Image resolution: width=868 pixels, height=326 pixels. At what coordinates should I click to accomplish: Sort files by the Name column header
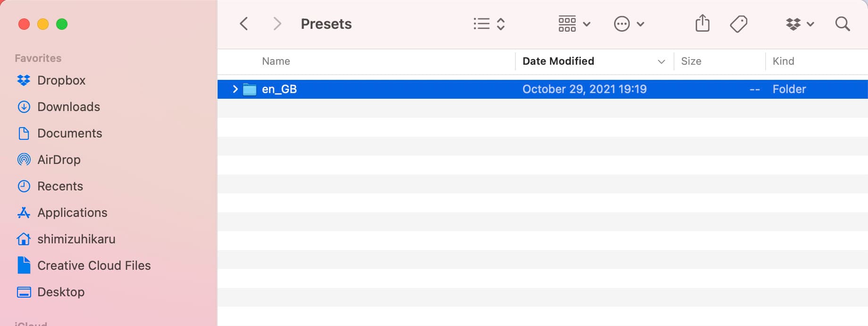[276, 61]
